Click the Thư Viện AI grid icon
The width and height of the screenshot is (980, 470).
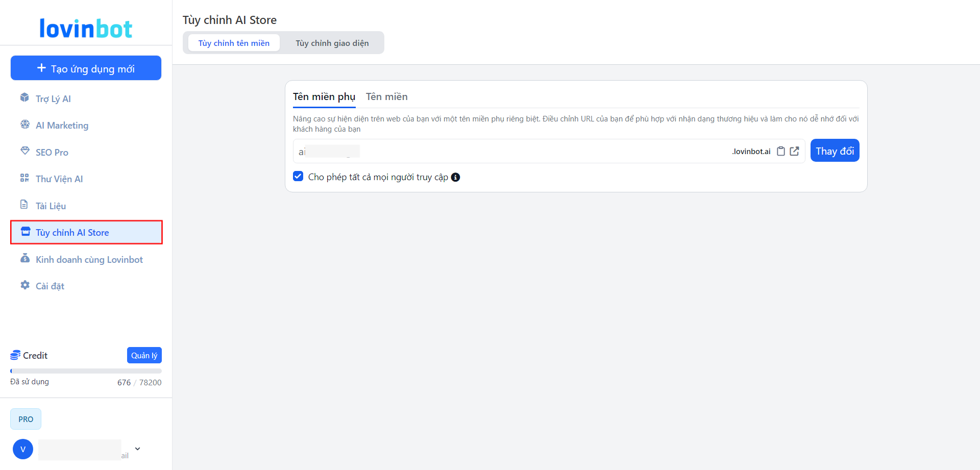(24, 178)
